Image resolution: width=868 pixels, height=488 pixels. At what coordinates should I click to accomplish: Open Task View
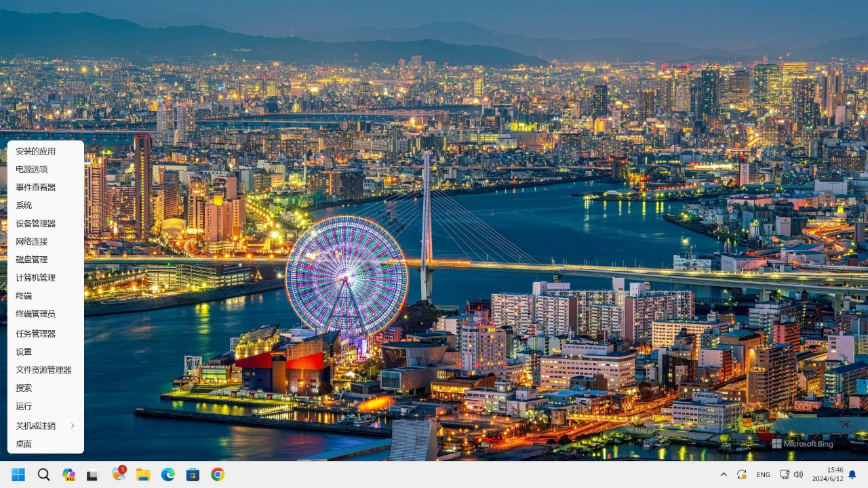tap(92, 474)
